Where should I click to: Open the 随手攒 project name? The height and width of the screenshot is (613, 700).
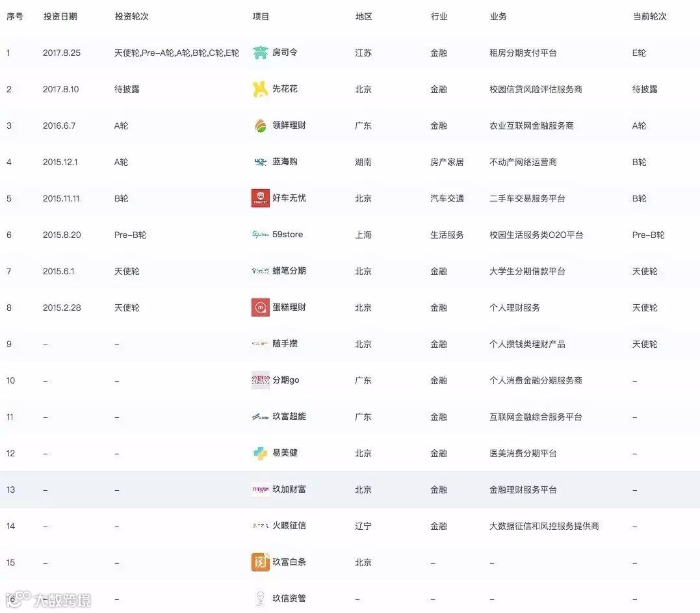tap(285, 343)
